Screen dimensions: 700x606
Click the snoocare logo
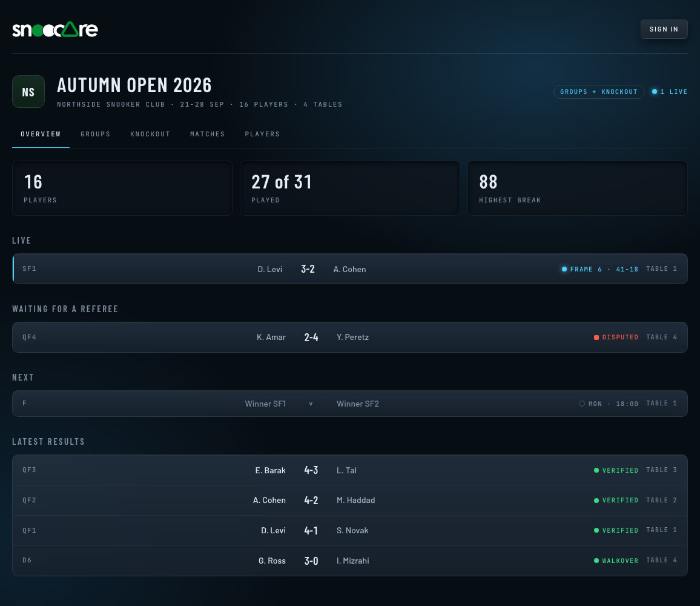(x=55, y=30)
